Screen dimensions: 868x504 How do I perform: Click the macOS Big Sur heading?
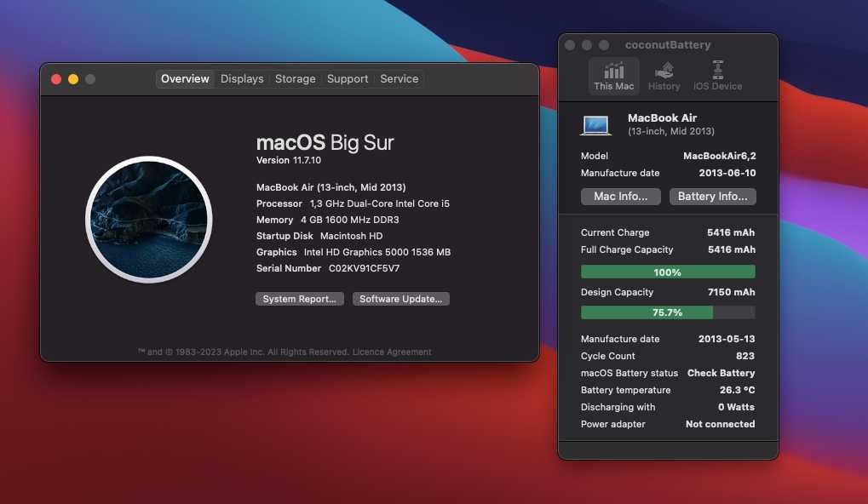[x=325, y=143]
